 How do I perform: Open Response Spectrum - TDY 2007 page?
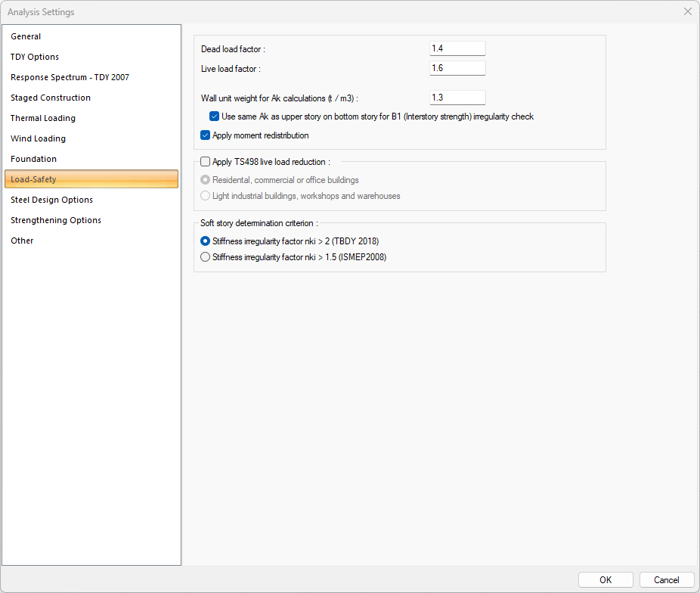91,77
